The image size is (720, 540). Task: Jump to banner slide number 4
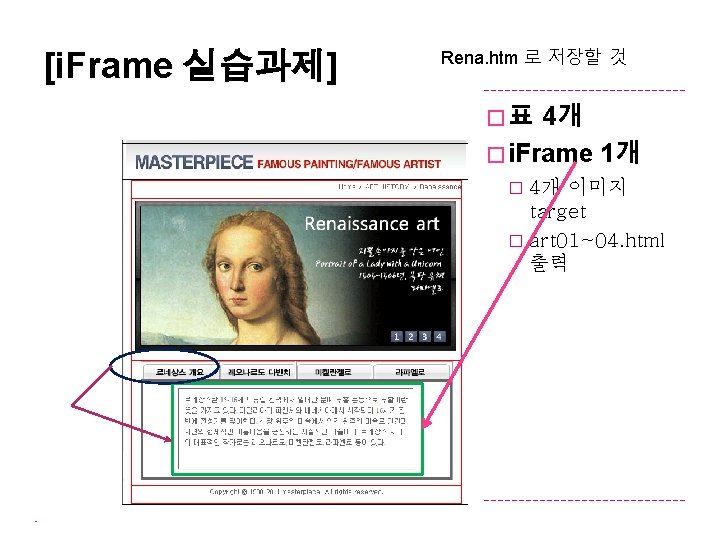[x=439, y=337]
